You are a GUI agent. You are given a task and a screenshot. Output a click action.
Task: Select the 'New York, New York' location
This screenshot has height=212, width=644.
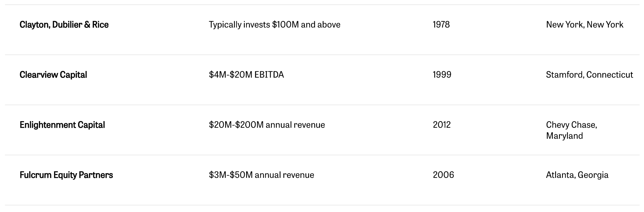click(585, 25)
